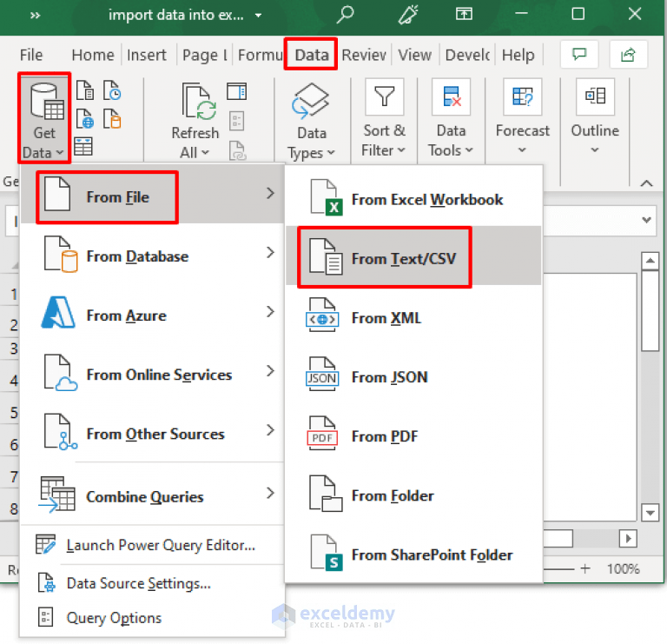
Task: Open the Sort & Filter group
Action: pos(384,118)
